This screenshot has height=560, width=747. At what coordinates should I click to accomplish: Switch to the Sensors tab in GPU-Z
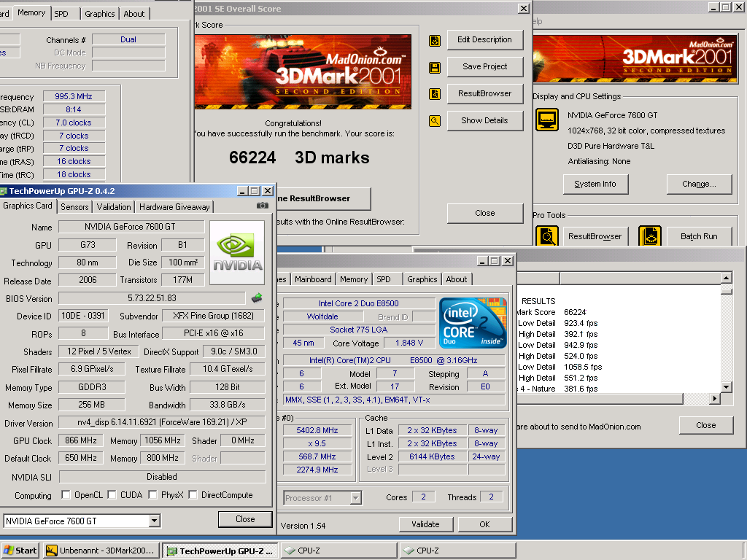coord(74,206)
